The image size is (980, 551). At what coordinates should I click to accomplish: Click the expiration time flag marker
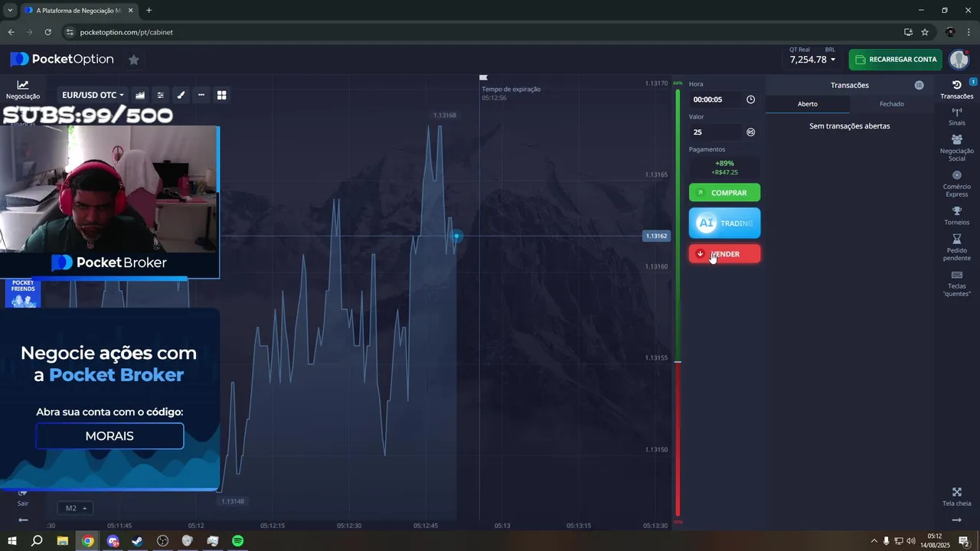click(x=483, y=78)
